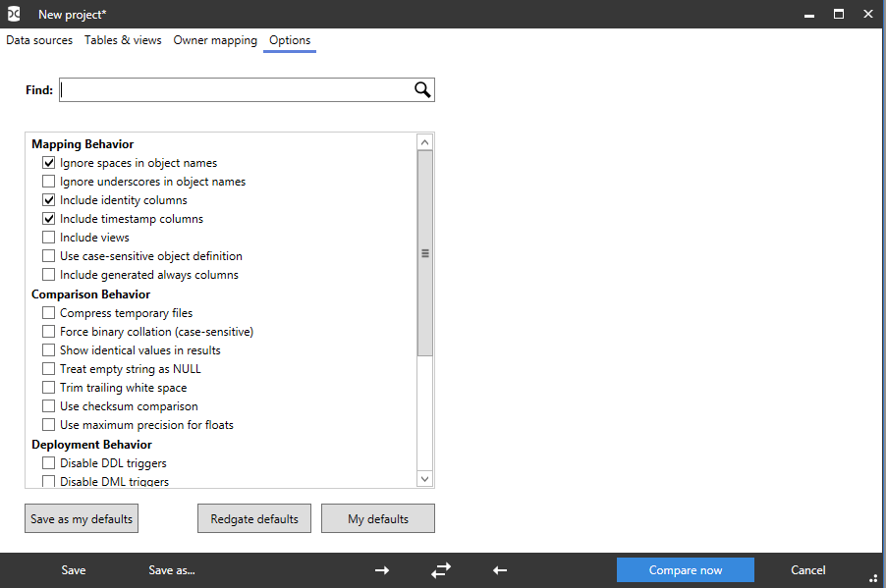This screenshot has width=886, height=588.
Task: Click the resize grip icon in the bottom corner
Action: click(873, 578)
